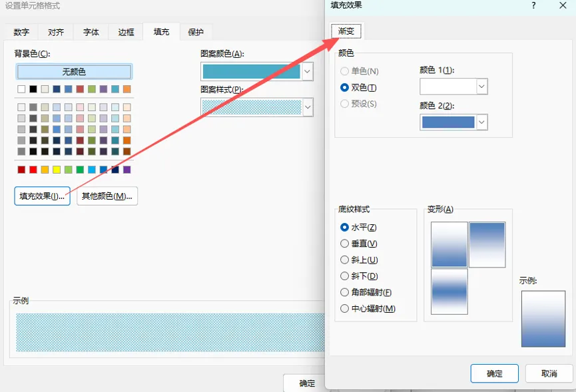Choose 垂直 shading style
This screenshot has width=576, height=392.
point(359,244)
